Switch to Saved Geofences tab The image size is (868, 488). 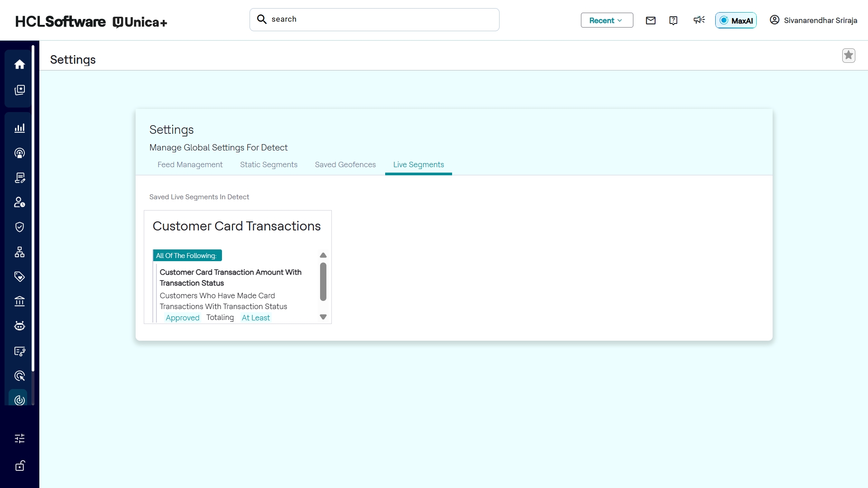tap(345, 165)
